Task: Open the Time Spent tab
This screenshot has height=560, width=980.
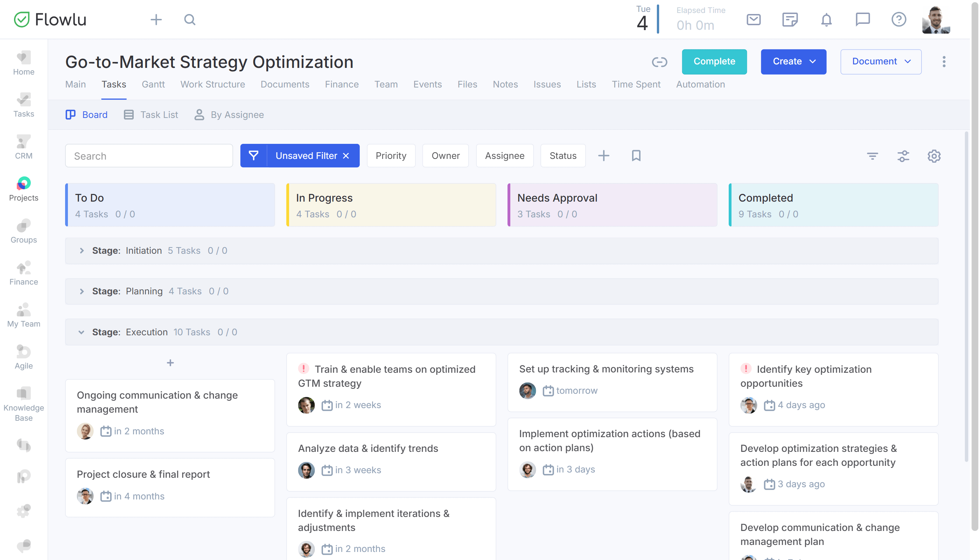Action: point(636,84)
